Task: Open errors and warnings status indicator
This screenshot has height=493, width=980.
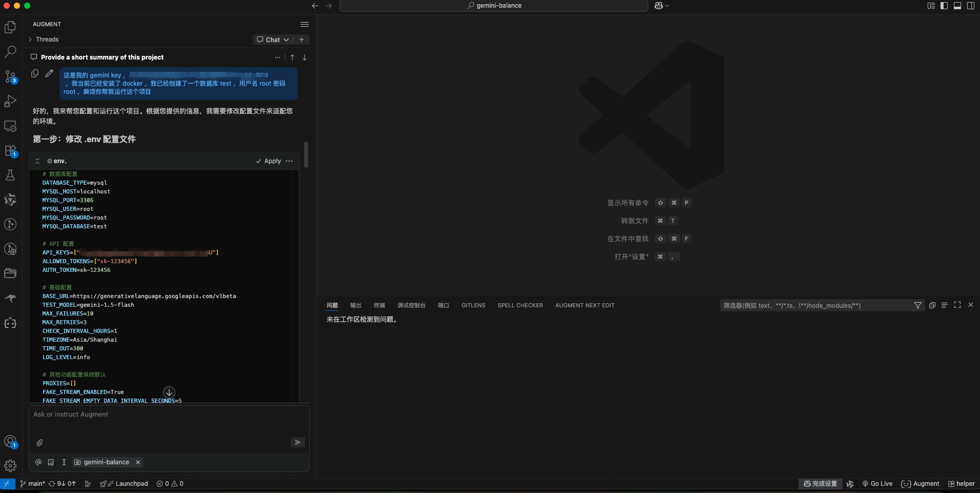Action: click(x=170, y=484)
